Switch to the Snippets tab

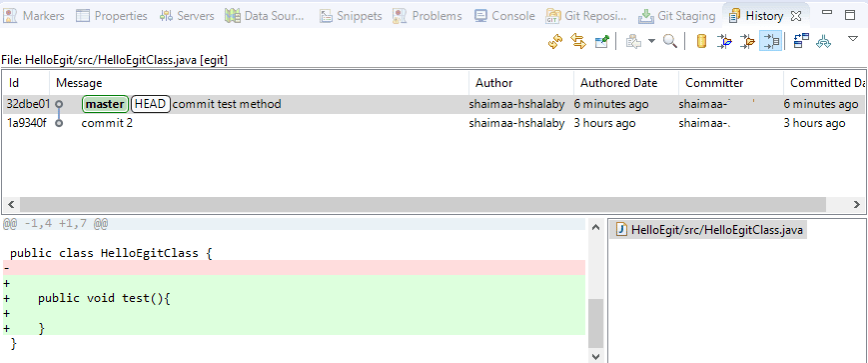[351, 16]
